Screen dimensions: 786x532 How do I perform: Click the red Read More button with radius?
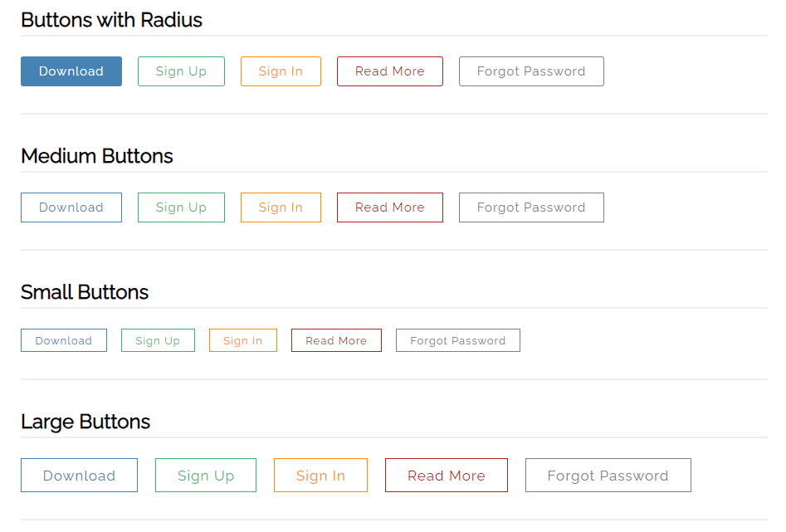(390, 71)
